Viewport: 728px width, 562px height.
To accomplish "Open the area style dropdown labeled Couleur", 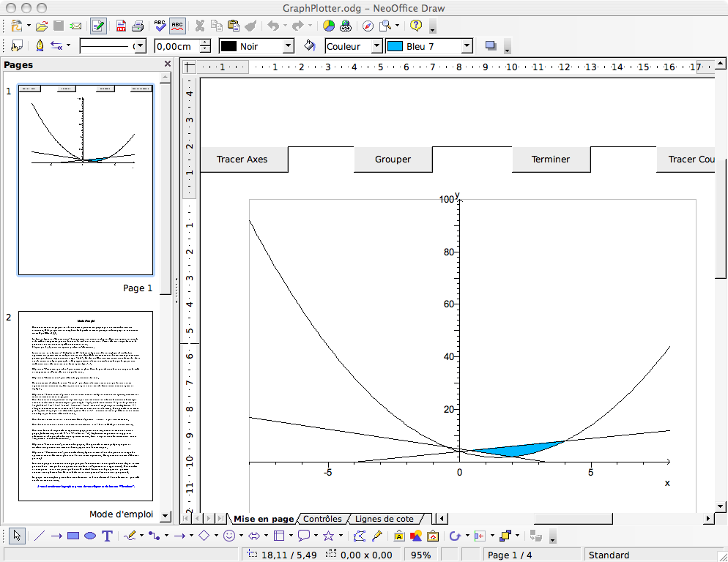I will coord(376,46).
